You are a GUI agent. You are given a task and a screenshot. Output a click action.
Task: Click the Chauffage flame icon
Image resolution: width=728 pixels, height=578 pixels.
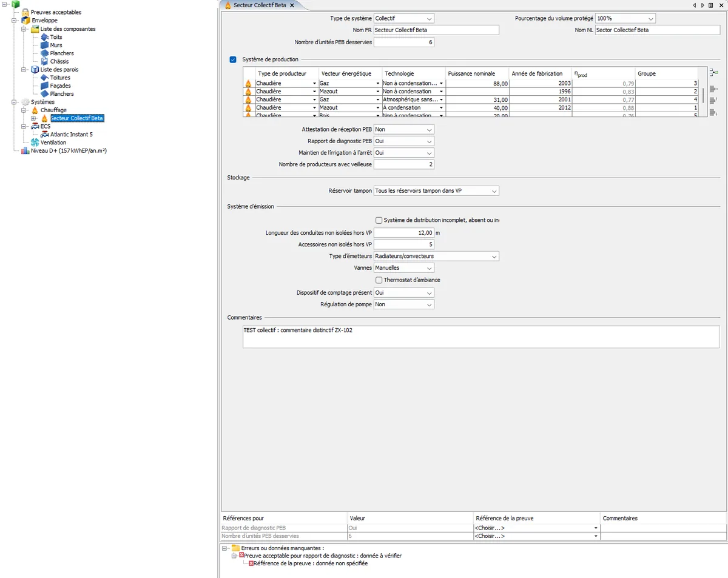click(35, 110)
